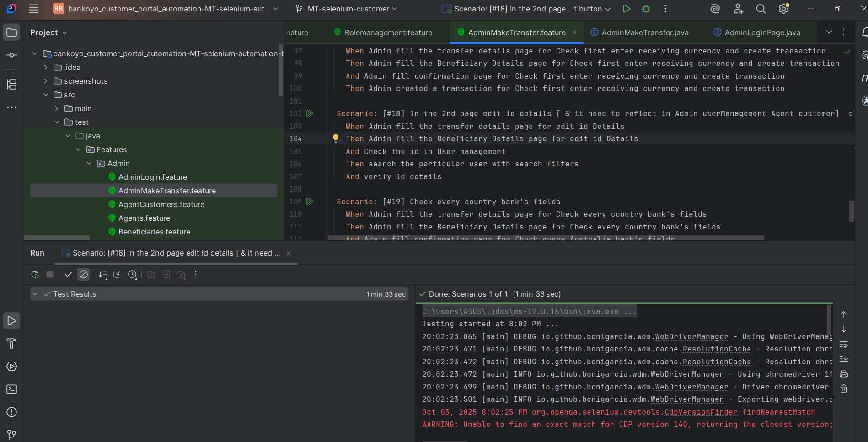868x442 pixels.
Task: Run Scenario #19 from gutter icon
Action: [x=310, y=202]
